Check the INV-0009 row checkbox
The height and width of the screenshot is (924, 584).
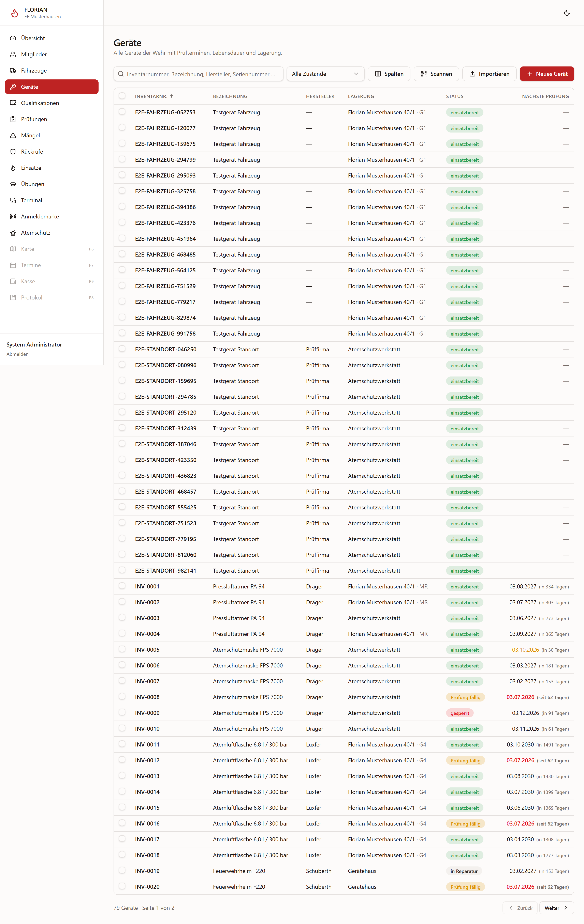tap(122, 712)
